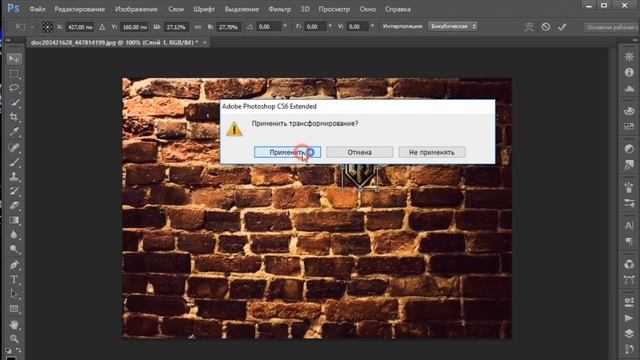Click Применить in the dialog

coord(287,152)
